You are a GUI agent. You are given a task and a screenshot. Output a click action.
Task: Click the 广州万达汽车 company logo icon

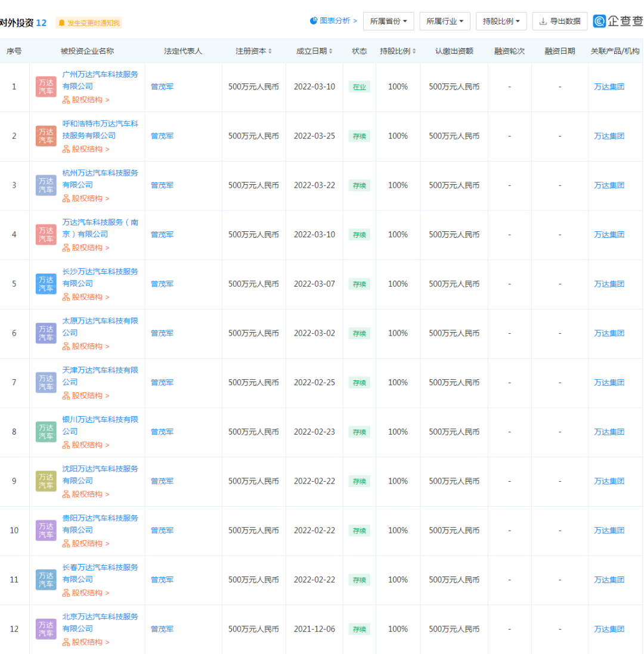pos(46,87)
